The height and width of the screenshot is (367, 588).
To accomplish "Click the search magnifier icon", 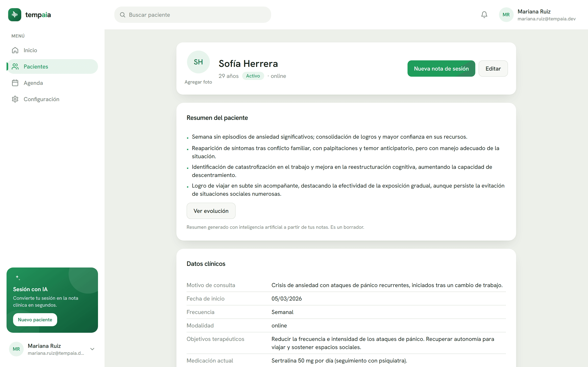I will [122, 15].
